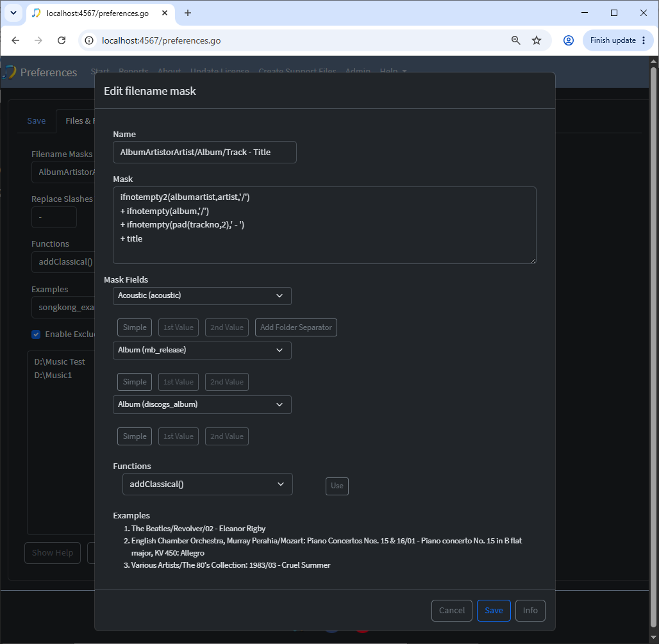The image size is (659, 644).
Task: Open the tab search chevron button
Action: pyautogui.click(x=13, y=13)
